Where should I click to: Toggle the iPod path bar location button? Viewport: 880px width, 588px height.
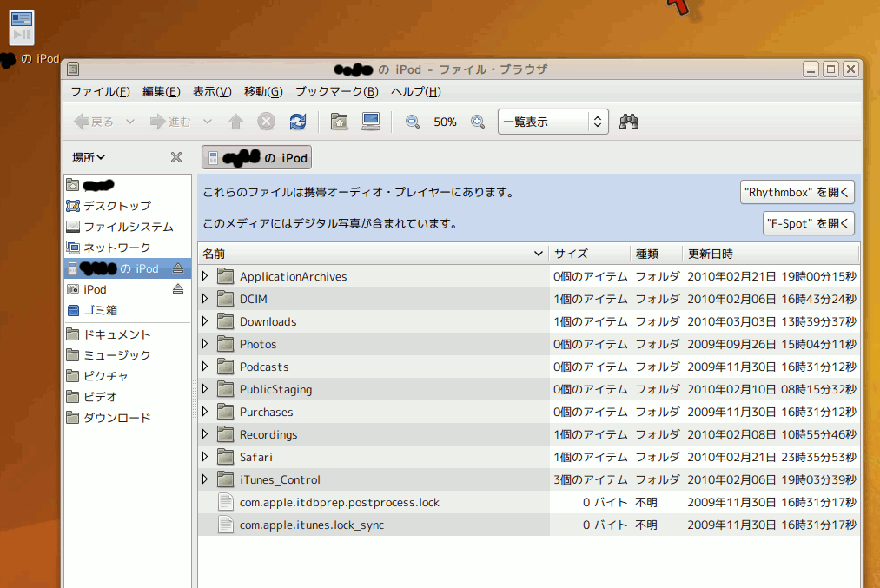(x=256, y=157)
